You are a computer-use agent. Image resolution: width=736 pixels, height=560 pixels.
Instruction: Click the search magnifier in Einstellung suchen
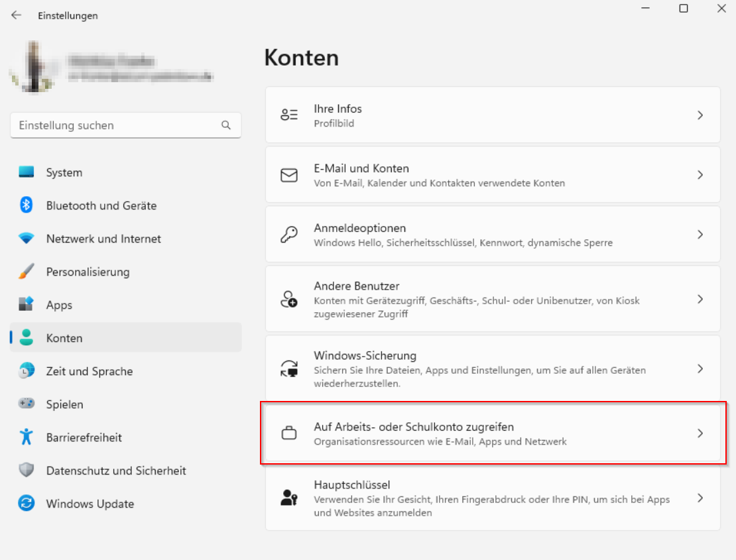coord(225,125)
